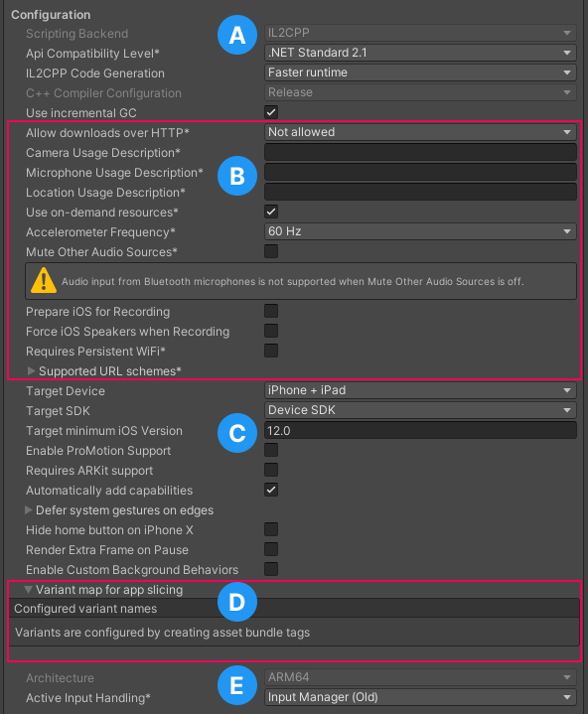
Task: Open Target SDK dropdown
Action: tap(420, 410)
